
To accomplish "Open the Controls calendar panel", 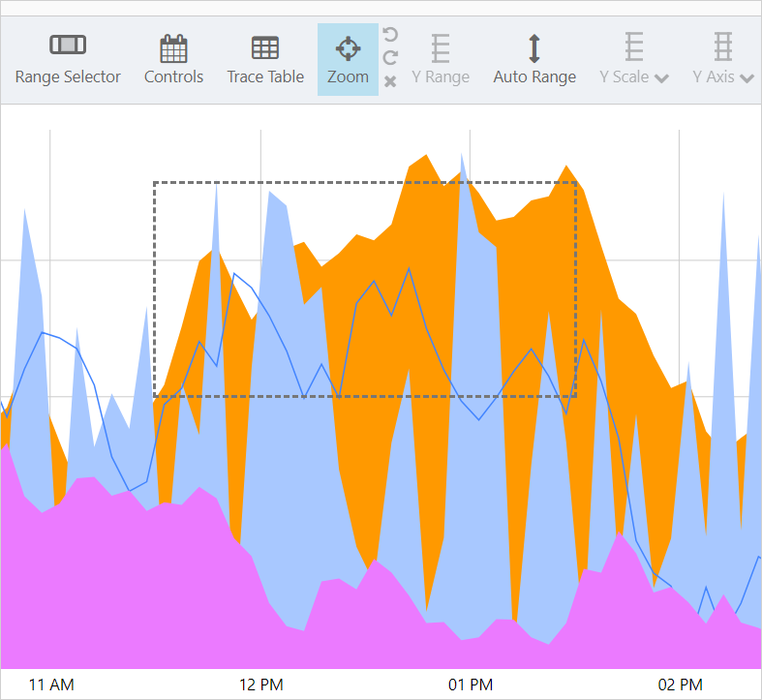I will [x=173, y=59].
